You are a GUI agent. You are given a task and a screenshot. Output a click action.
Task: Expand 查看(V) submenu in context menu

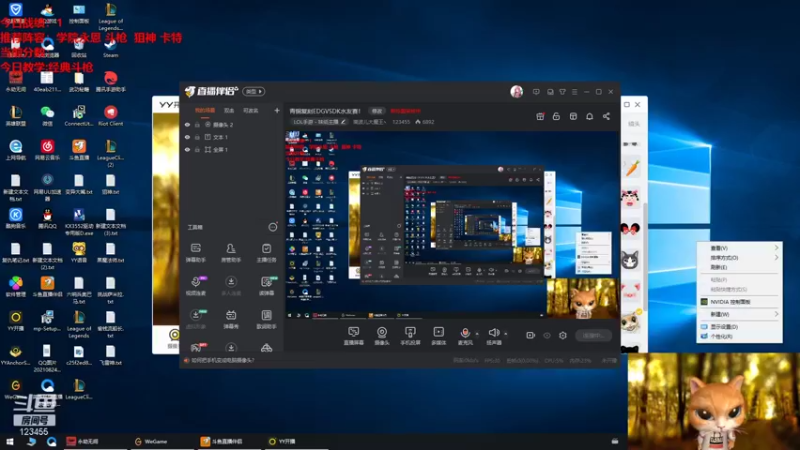[x=740, y=248]
